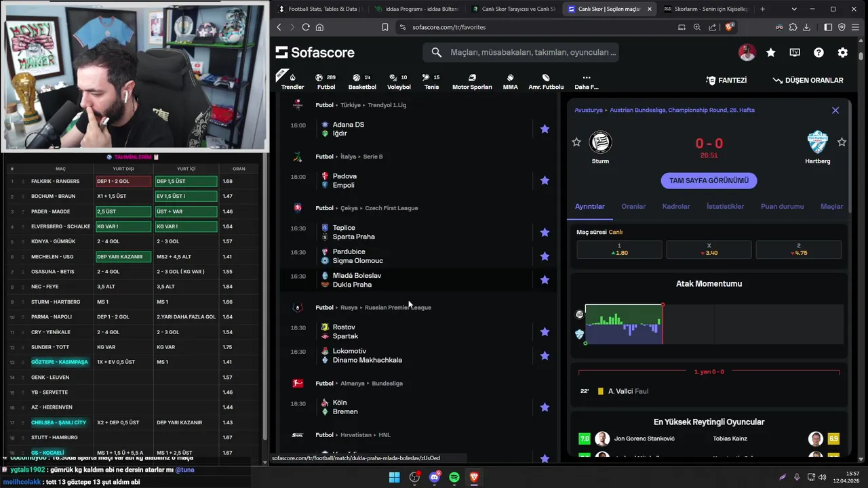Select the Futbol sport icon
Image resolution: width=868 pixels, height=488 pixels.
325,81
